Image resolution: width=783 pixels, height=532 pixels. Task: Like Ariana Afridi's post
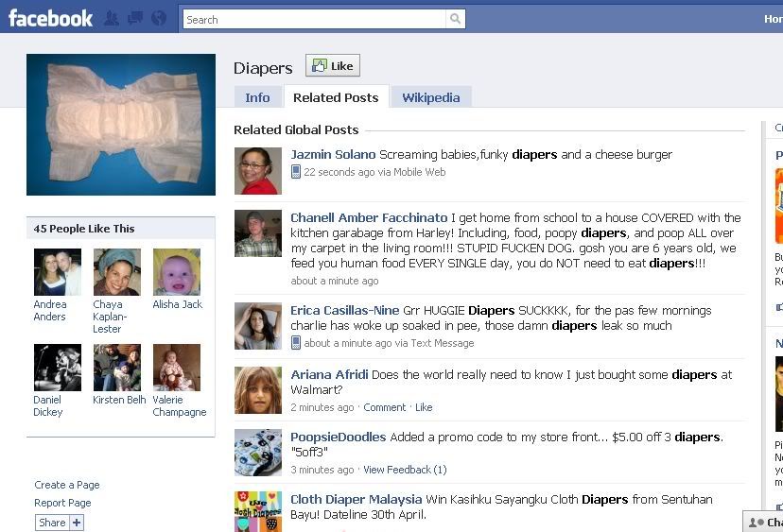pos(424,407)
